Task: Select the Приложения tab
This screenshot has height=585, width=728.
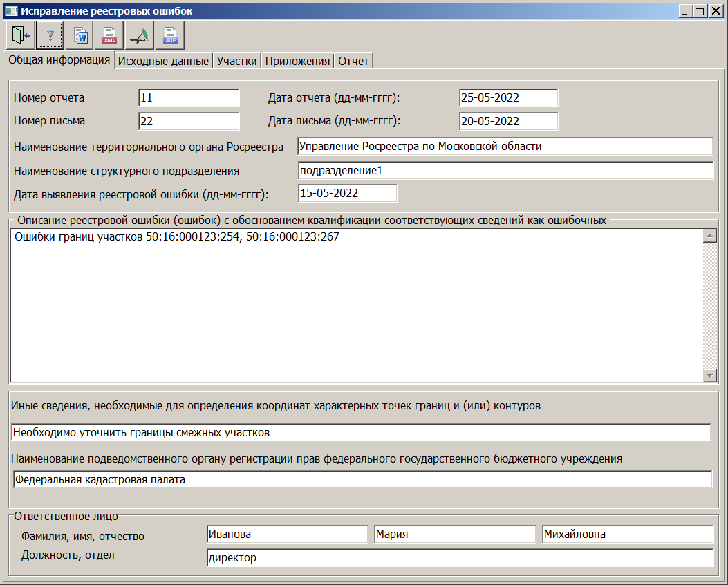Action: point(298,60)
